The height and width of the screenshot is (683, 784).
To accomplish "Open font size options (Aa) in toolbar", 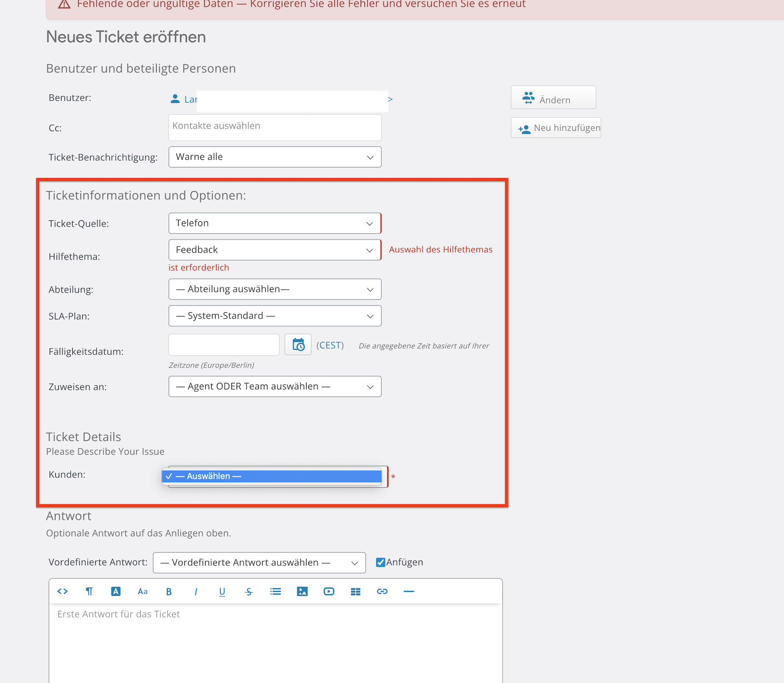I will pos(142,591).
